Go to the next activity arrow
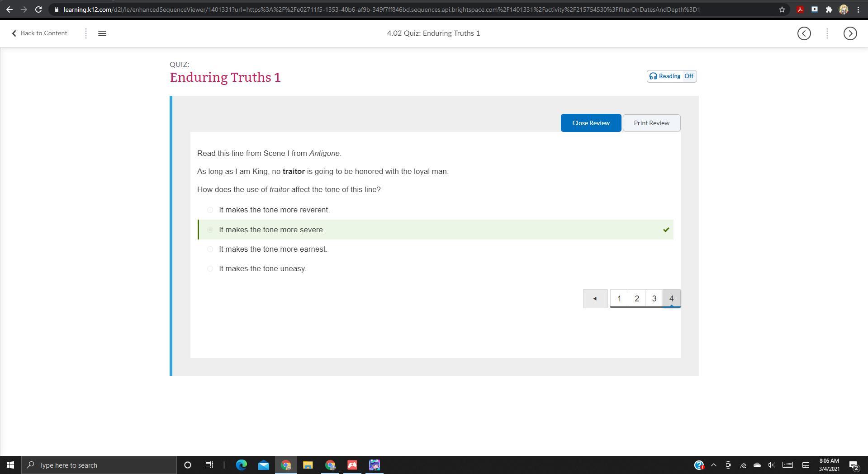This screenshot has width=868, height=474. 850,33
